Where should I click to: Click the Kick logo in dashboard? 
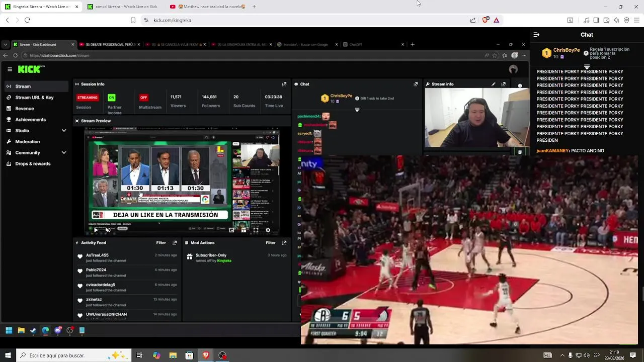pos(31,69)
